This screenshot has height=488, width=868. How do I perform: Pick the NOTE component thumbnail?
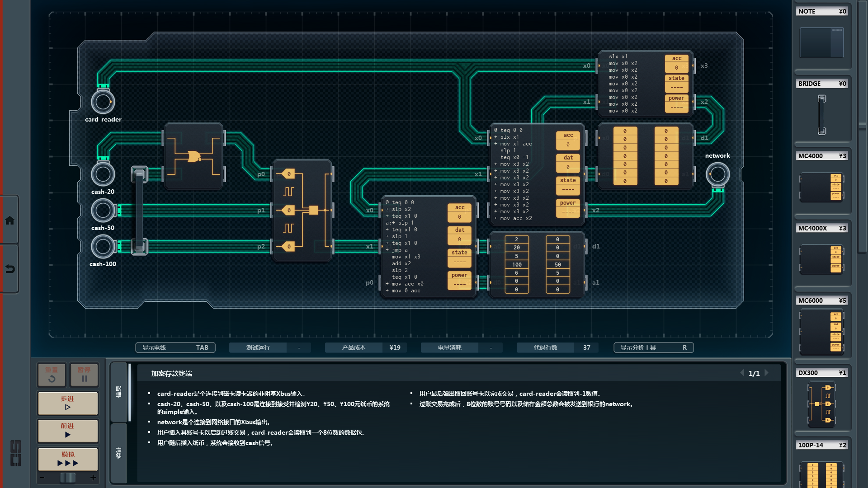tap(821, 42)
